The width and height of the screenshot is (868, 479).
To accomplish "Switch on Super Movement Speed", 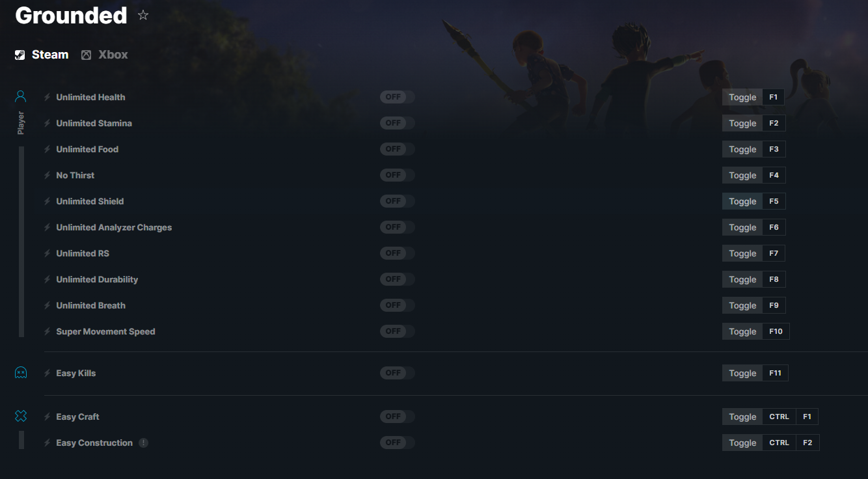I will [397, 331].
